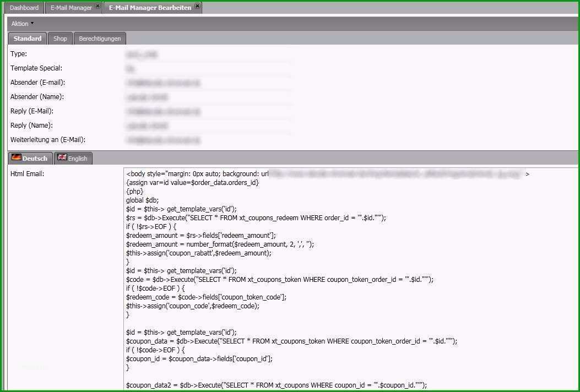Switch to the Dashboard tab
The width and height of the screenshot is (580, 392).
tap(24, 8)
